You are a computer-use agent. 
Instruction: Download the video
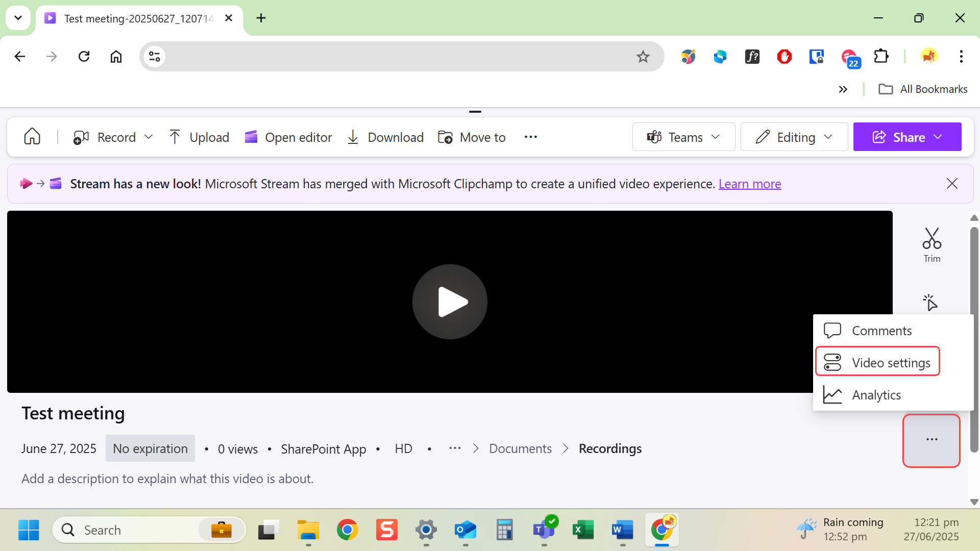tap(385, 137)
